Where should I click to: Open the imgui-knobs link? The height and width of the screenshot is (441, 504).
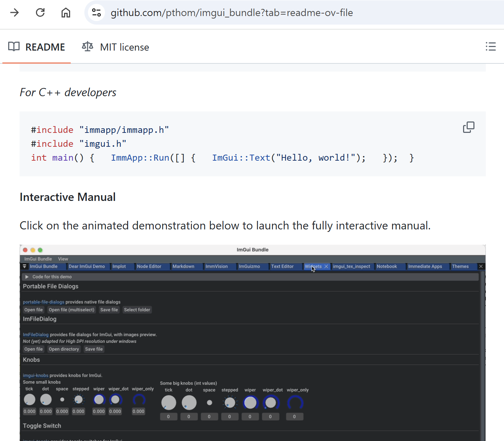point(36,375)
